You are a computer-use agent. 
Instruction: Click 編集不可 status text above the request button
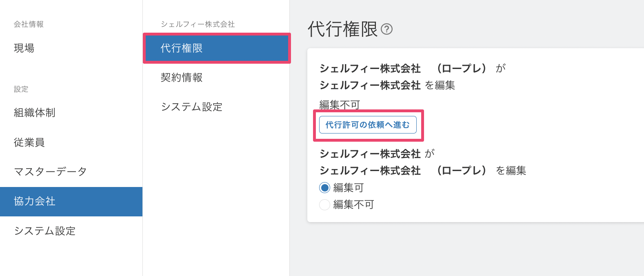pos(340,105)
